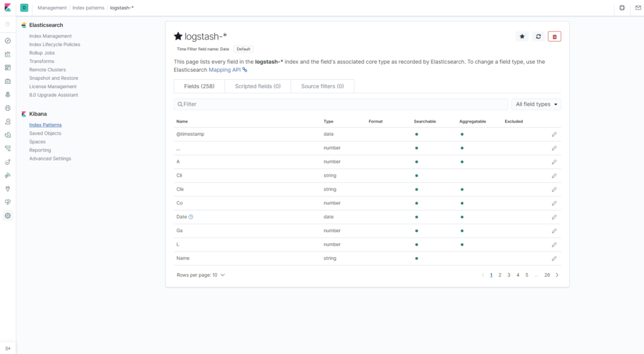Edit the @timestamp field with pencil icon
The height and width of the screenshot is (354, 644).
(x=554, y=135)
